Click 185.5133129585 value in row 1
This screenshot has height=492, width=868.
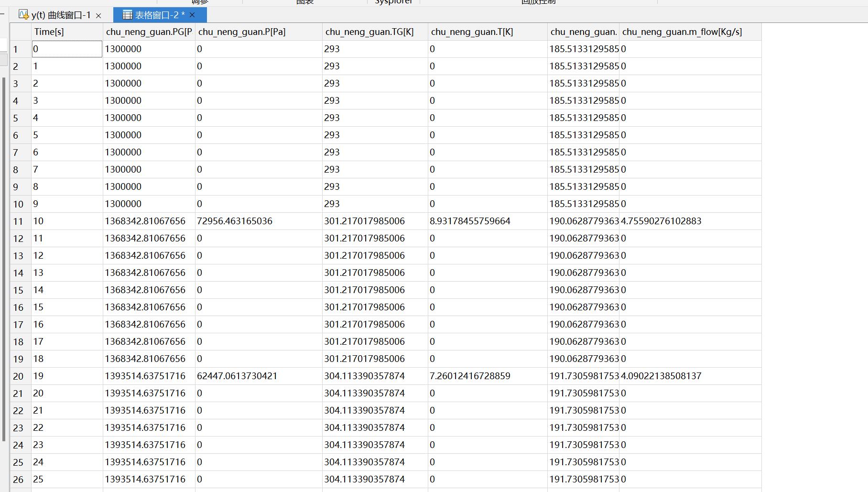(x=584, y=49)
